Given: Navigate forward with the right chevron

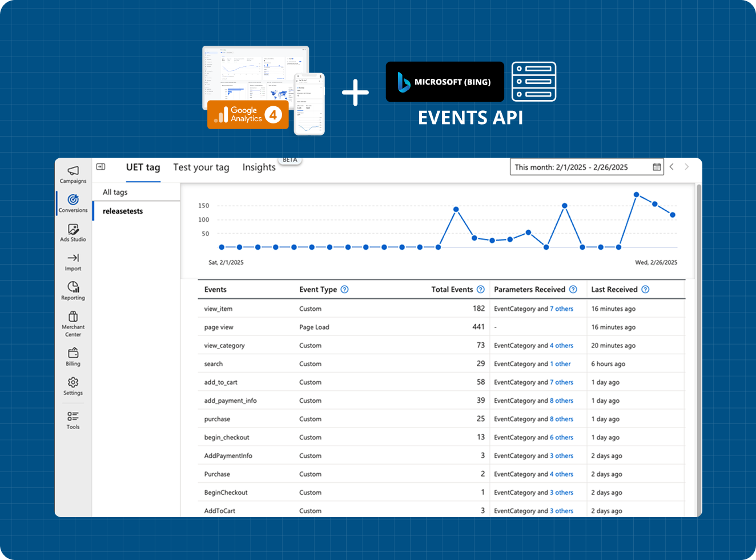Looking at the screenshot, I should 687,167.
